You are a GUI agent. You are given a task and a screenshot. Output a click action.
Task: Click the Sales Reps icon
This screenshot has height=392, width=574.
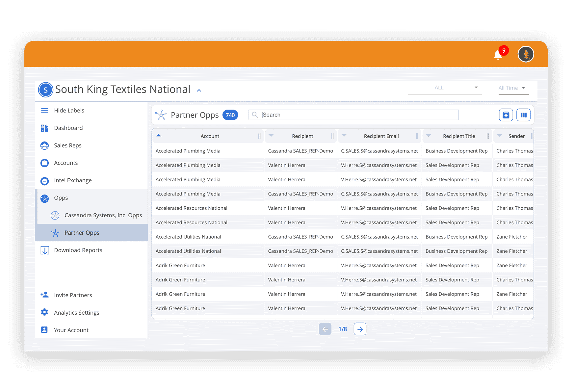44,145
